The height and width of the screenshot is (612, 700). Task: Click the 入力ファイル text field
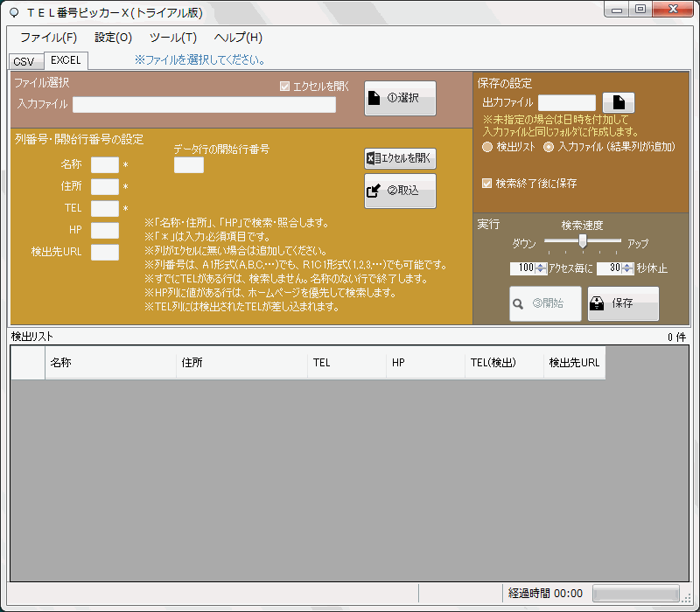204,105
